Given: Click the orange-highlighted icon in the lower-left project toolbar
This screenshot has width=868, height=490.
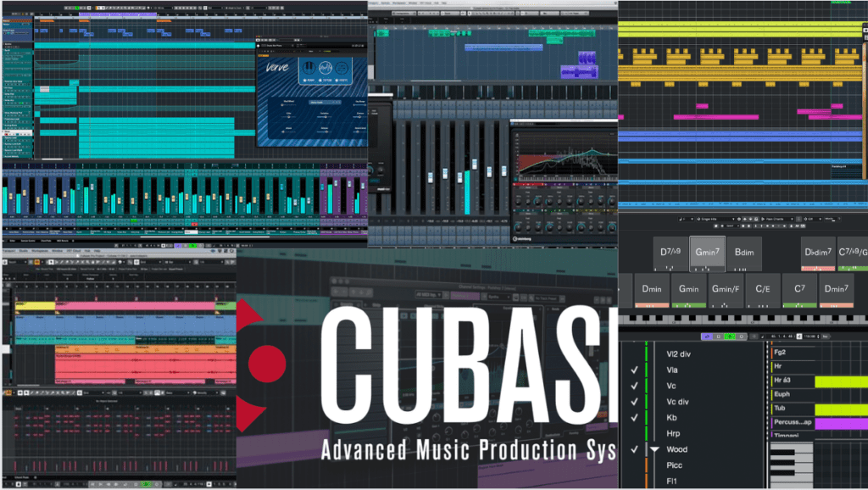Looking at the screenshot, I should 37,262.
